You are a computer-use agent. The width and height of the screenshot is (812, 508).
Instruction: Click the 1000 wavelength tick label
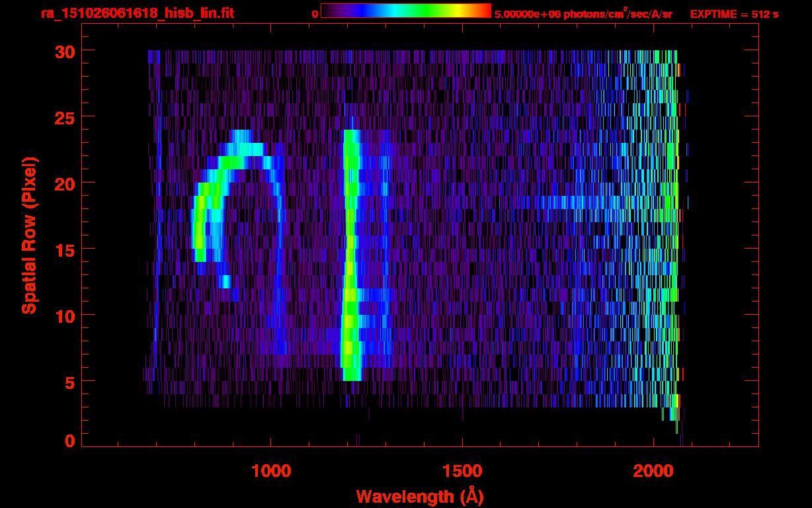click(x=271, y=471)
